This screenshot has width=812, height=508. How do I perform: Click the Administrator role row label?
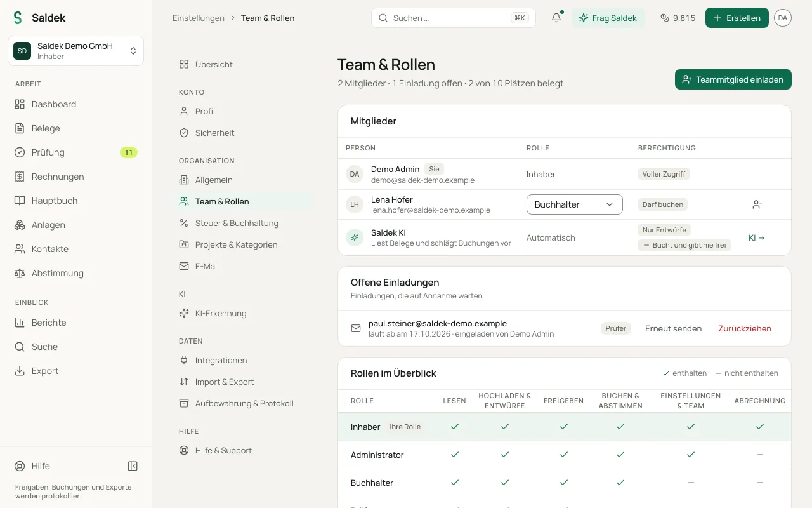377,455
